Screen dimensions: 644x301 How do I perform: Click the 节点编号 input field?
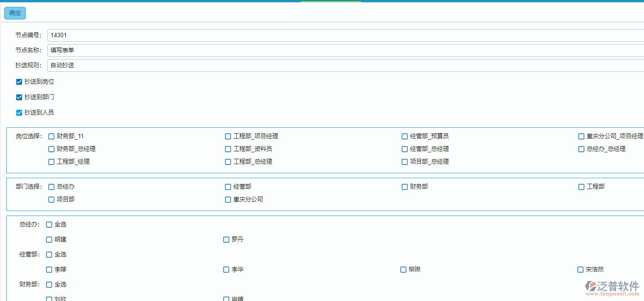point(345,35)
